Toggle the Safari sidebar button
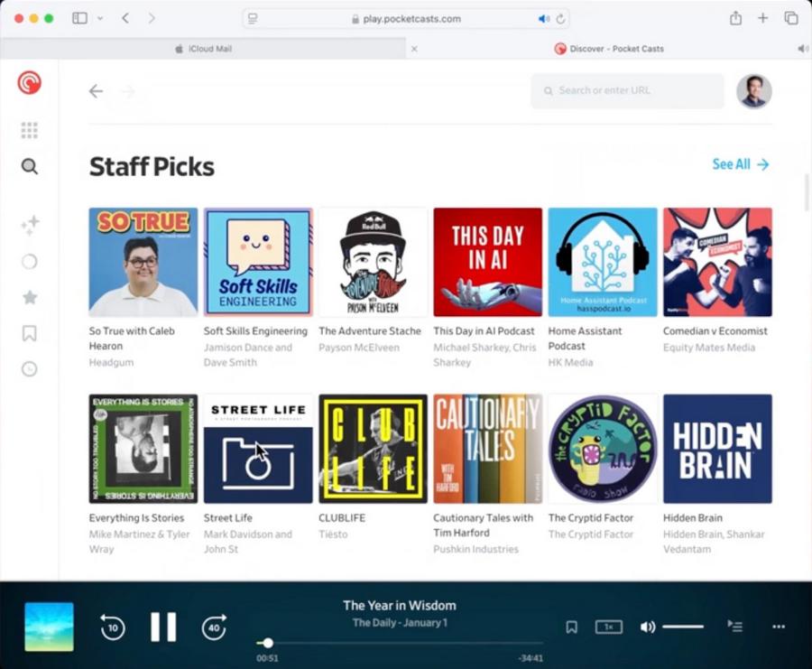 click(x=79, y=19)
